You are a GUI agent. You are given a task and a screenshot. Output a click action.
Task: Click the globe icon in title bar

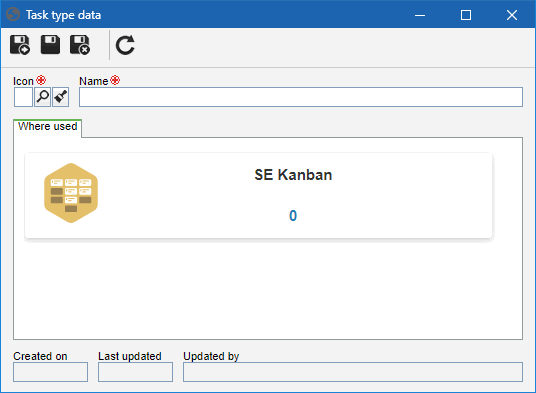[13, 15]
